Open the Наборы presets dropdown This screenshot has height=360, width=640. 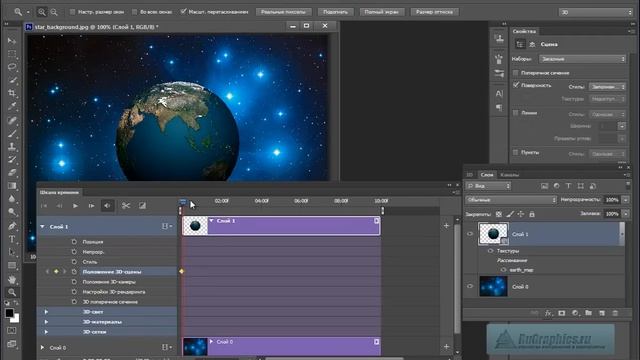point(582,59)
